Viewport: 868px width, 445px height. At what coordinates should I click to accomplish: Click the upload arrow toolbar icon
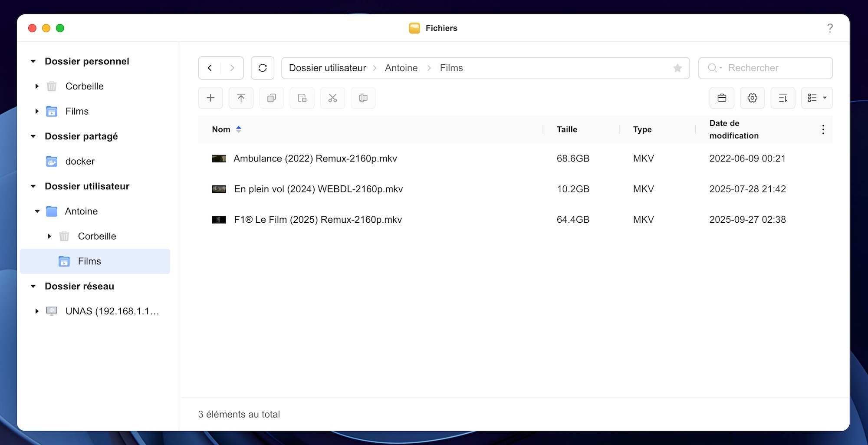[x=241, y=98]
